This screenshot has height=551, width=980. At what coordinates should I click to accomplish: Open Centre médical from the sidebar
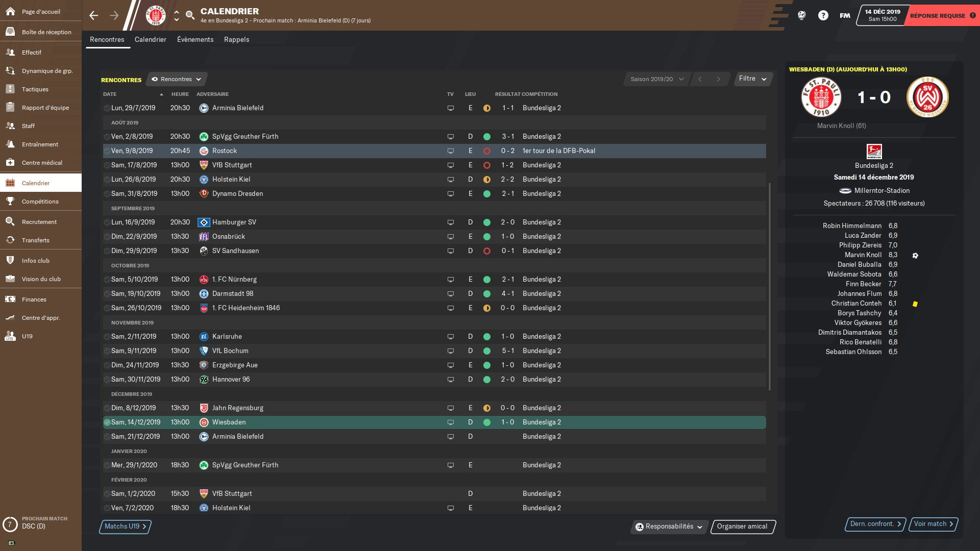pyautogui.click(x=42, y=163)
